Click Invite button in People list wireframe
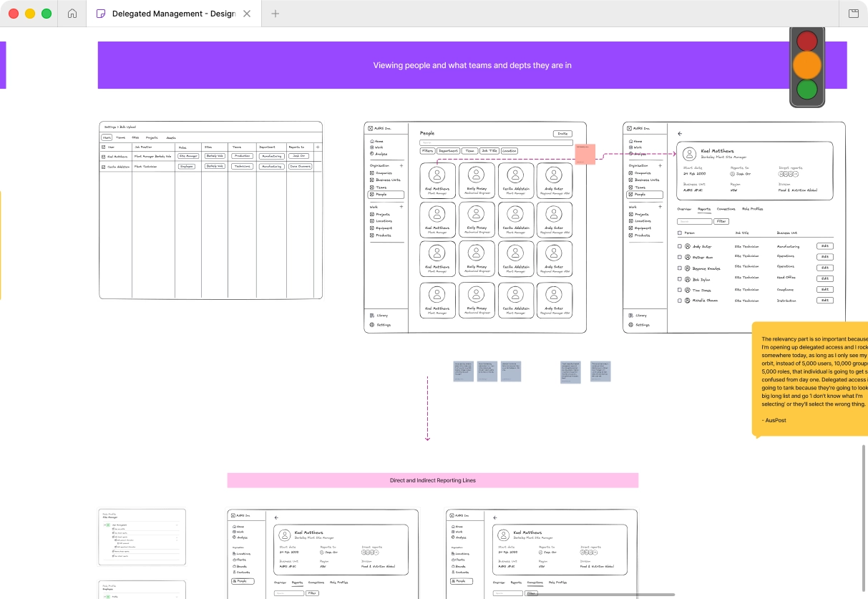 tap(562, 134)
